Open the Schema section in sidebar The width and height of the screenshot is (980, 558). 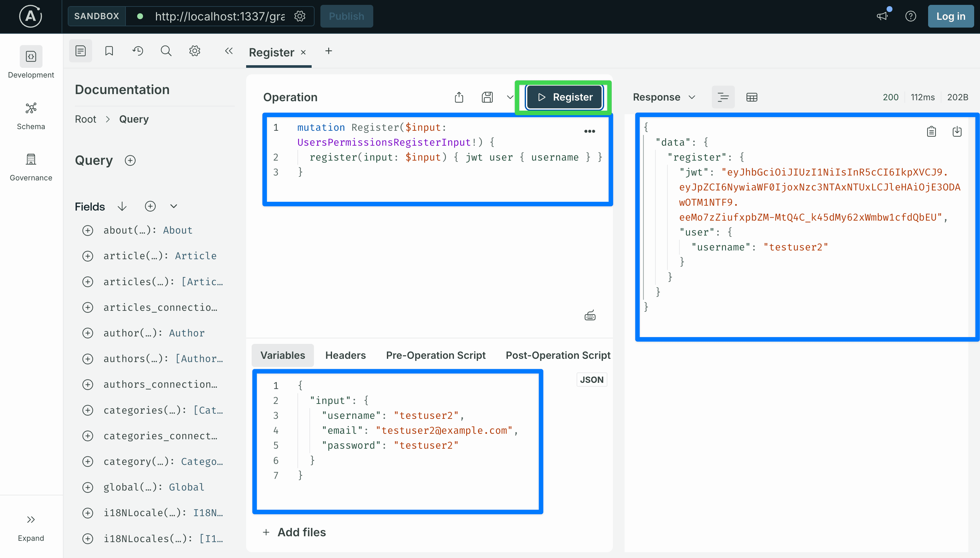click(30, 115)
